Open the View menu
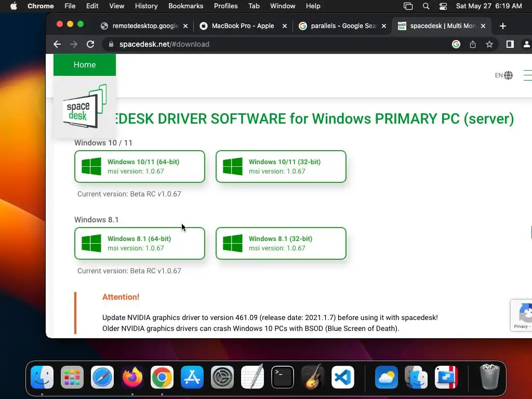The height and width of the screenshot is (399, 532). (116, 6)
